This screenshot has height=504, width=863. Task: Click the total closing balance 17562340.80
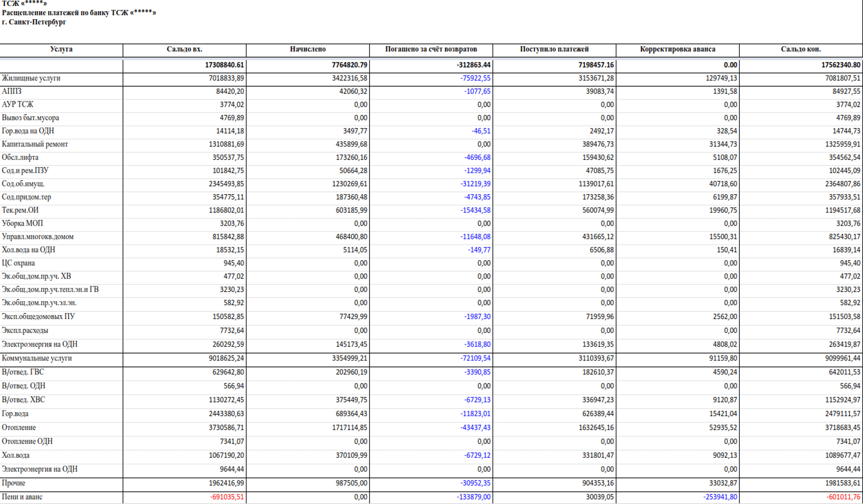pos(841,65)
